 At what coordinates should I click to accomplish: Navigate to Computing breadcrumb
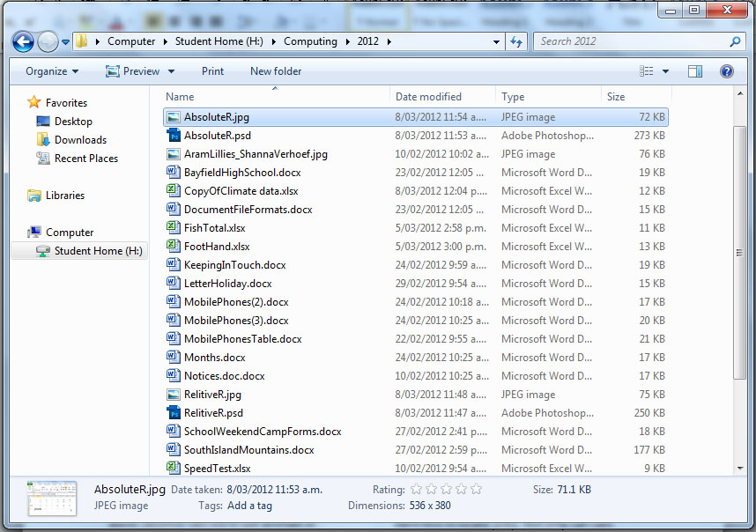[310, 41]
